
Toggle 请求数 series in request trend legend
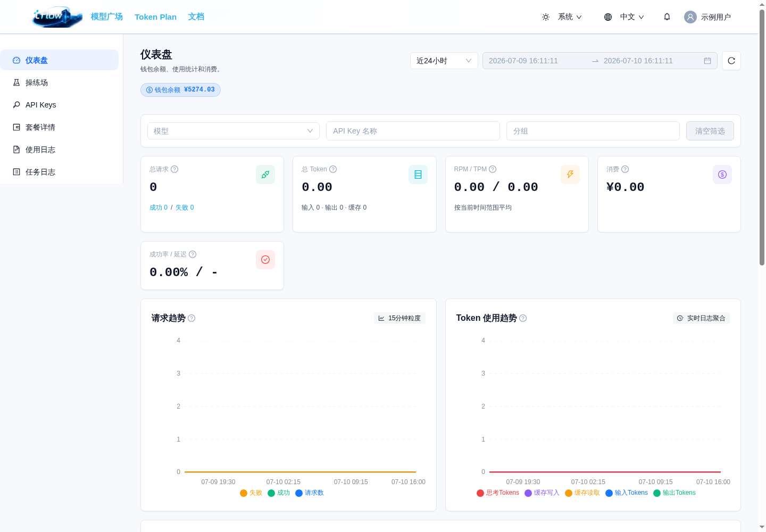pyautogui.click(x=310, y=493)
